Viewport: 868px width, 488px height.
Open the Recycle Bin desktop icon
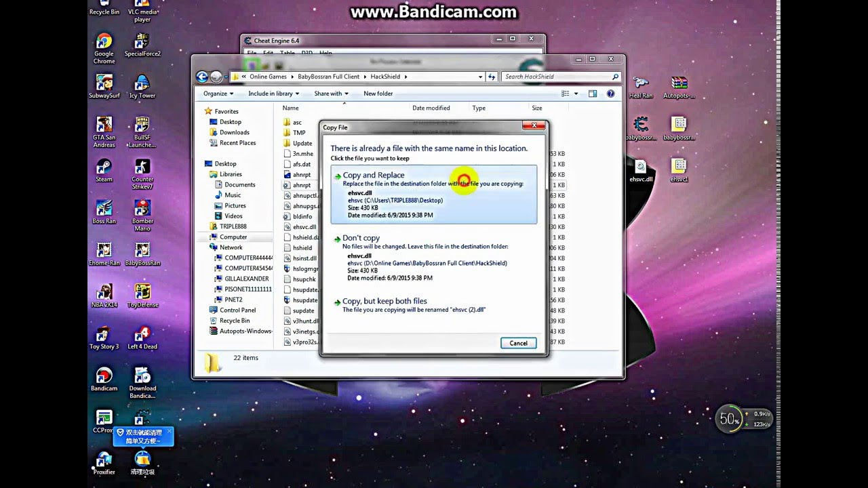click(104, 7)
